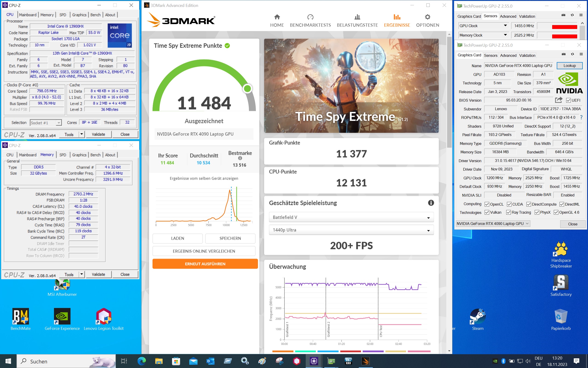Screen dimensions: 588x368
Task: Open the BENCHMARKTESTS gauge icon
Action: [310, 17]
